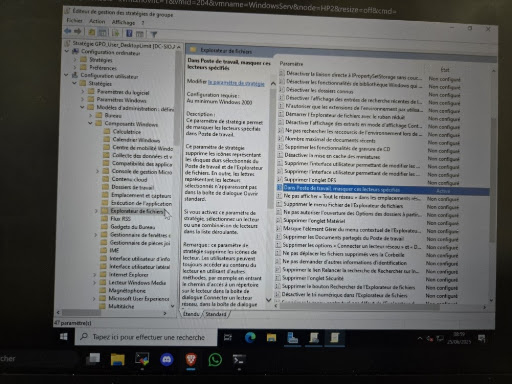Open the ? help menu
The height and width of the screenshot is (384, 512).
pos(143,23)
